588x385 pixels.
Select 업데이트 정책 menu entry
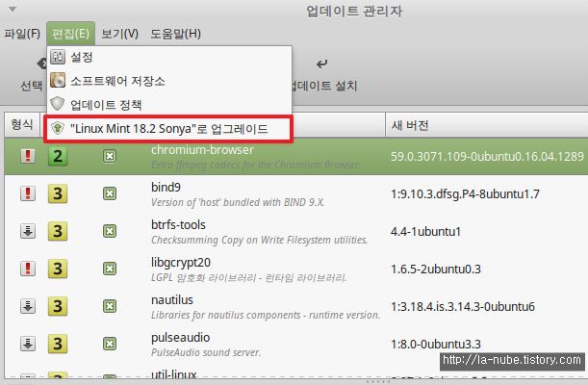(x=168, y=104)
